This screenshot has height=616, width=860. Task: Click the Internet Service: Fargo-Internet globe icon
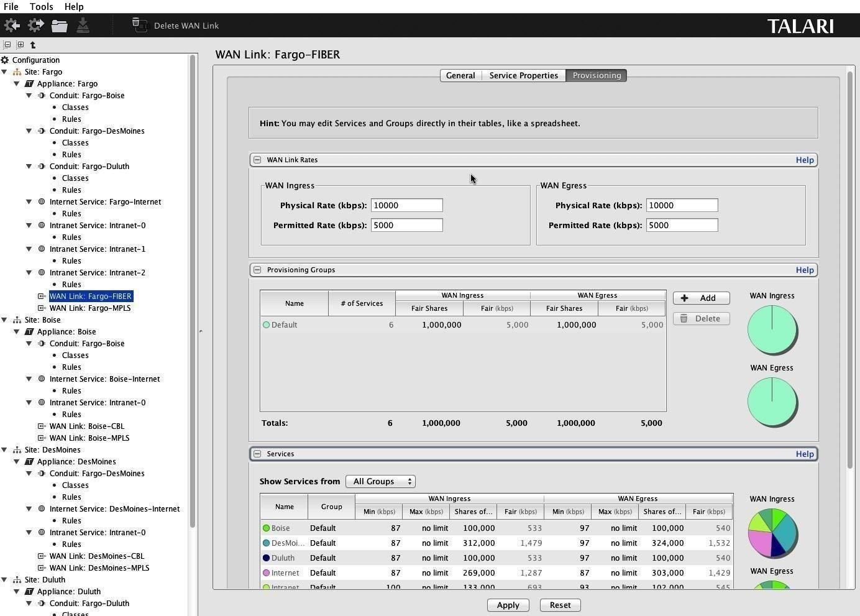click(x=42, y=202)
